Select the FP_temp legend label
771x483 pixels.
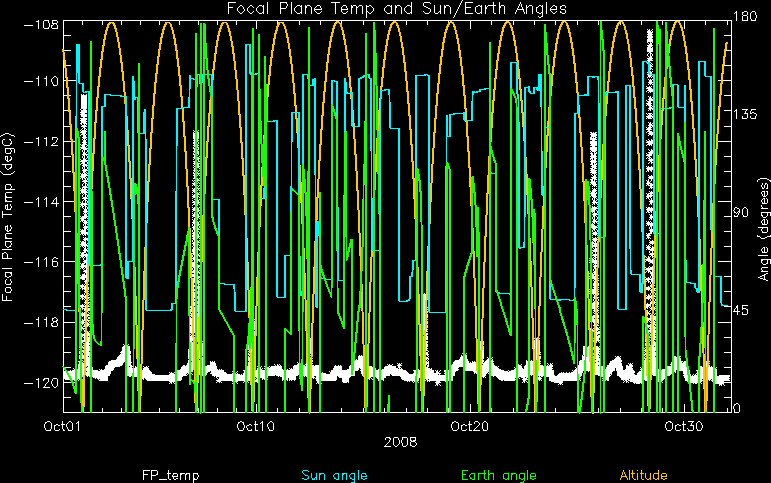(177, 475)
